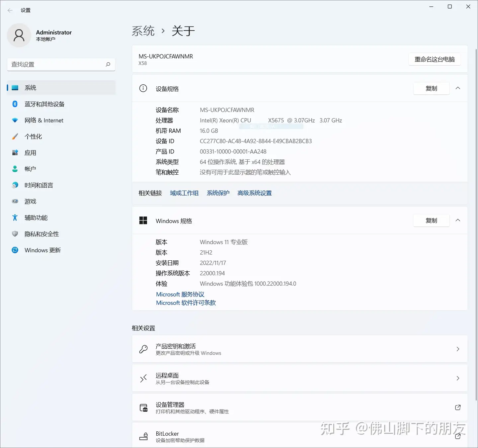Open BitLocker settings card

[300, 435]
